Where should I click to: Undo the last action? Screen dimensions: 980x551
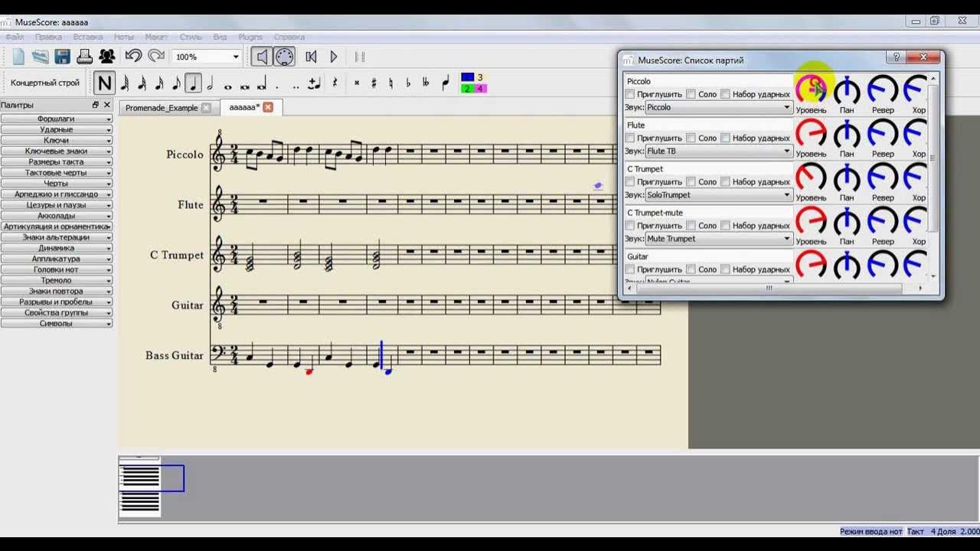click(x=133, y=56)
